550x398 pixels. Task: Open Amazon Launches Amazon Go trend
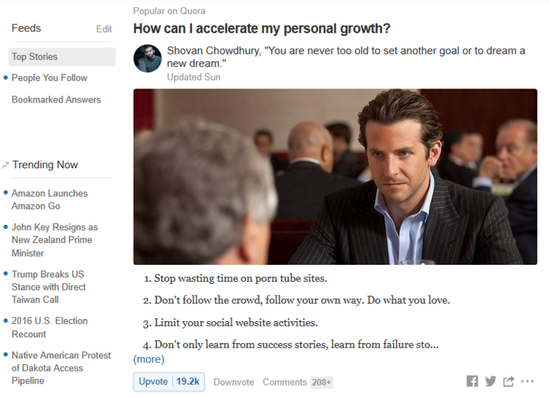(49, 200)
